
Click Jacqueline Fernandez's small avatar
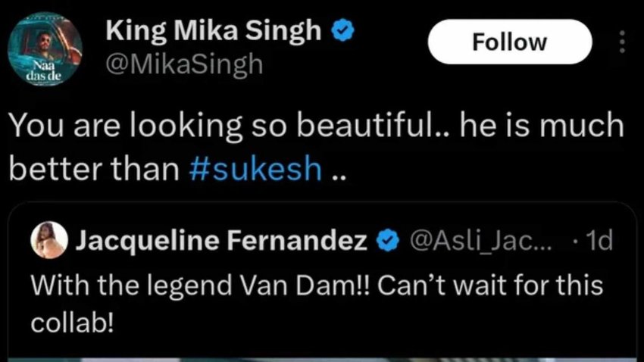(x=48, y=242)
